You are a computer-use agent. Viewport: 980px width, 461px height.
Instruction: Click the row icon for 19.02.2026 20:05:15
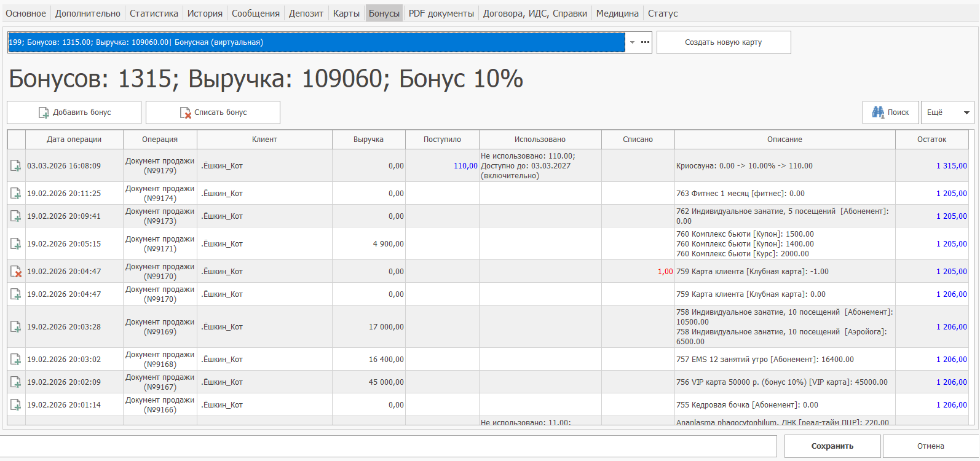pos(16,244)
